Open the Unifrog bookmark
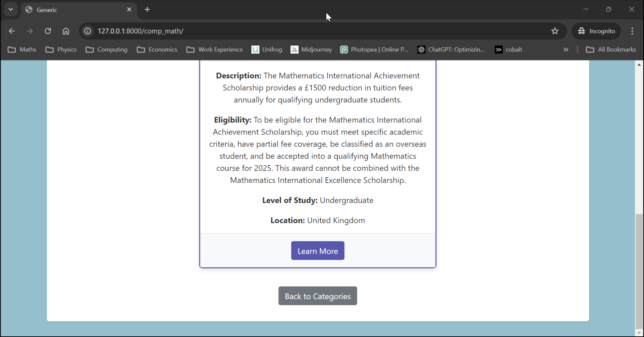Image resolution: width=644 pixels, height=337 pixels. click(x=267, y=50)
